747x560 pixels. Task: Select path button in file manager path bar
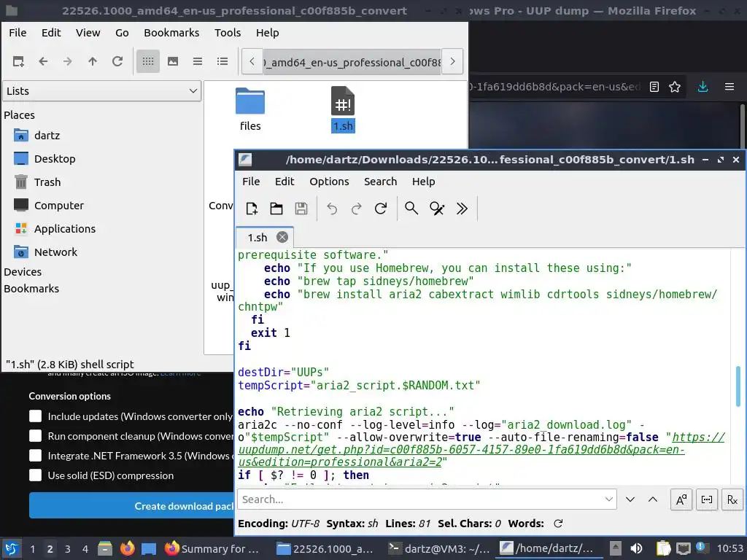(352, 62)
